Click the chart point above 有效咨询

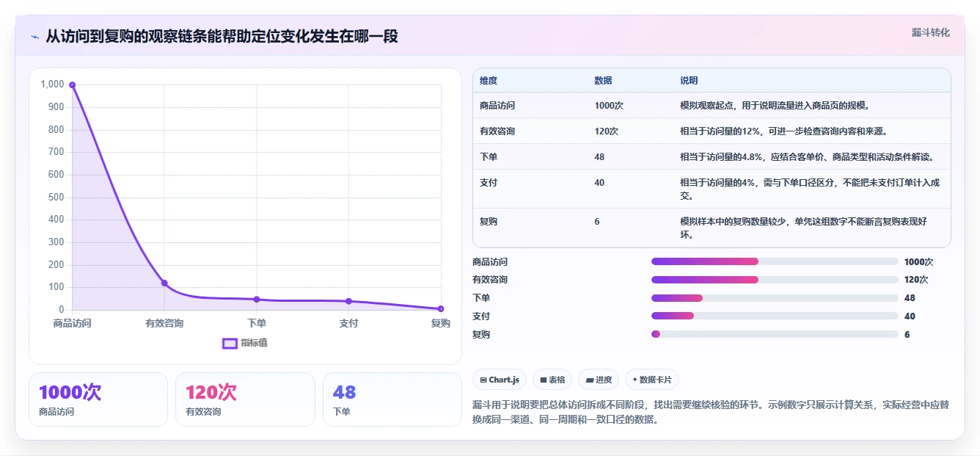point(164,283)
